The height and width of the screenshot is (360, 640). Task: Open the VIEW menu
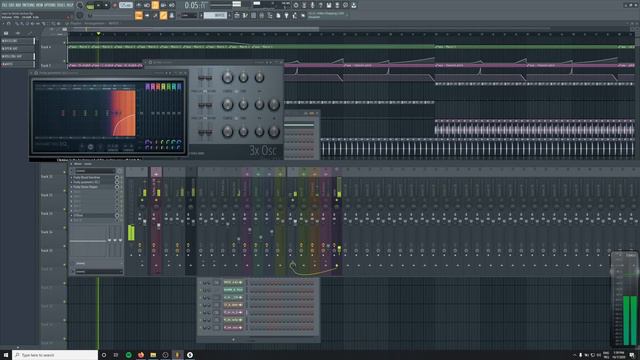(40, 5)
